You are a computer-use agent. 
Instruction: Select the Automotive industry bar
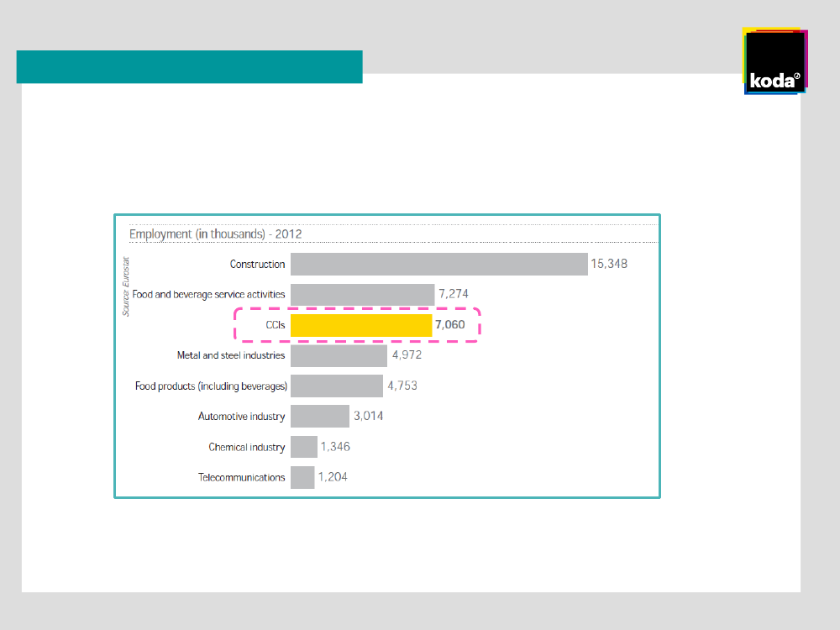pos(320,417)
